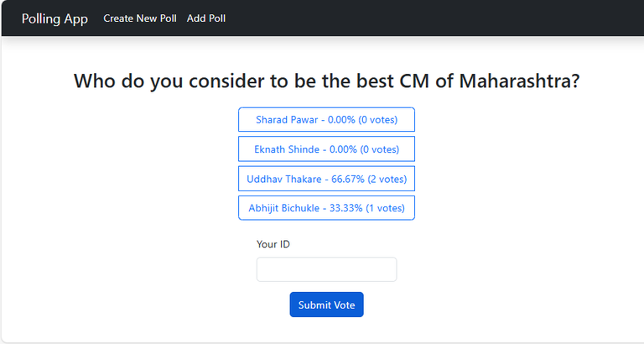Click the Polling App brand link
The height and width of the screenshot is (344, 644).
[55, 18]
